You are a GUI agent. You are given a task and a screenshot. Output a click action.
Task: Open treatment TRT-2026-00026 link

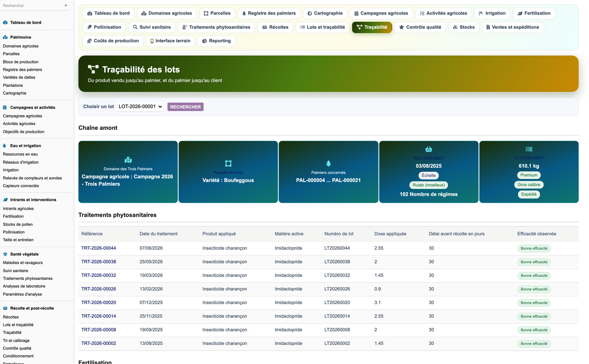pos(99,289)
